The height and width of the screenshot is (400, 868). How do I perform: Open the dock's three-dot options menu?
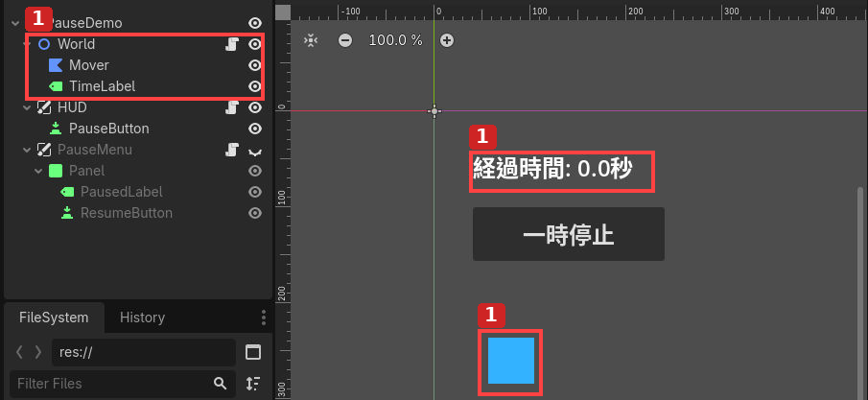[264, 318]
